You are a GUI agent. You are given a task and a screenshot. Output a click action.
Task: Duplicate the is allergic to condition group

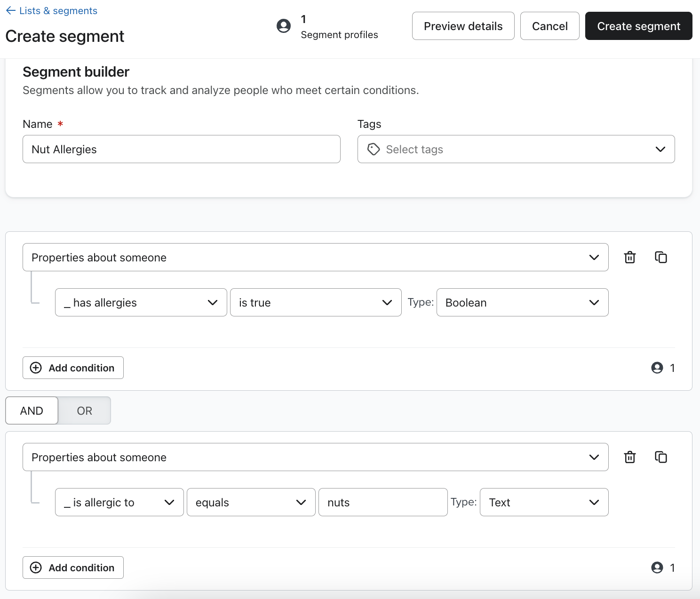coord(660,457)
